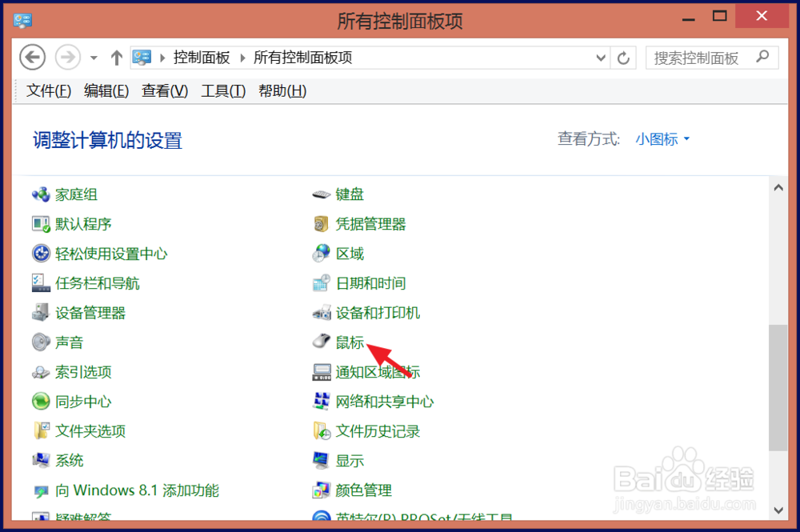
Task: Refresh the control panel view
Action: pos(623,58)
